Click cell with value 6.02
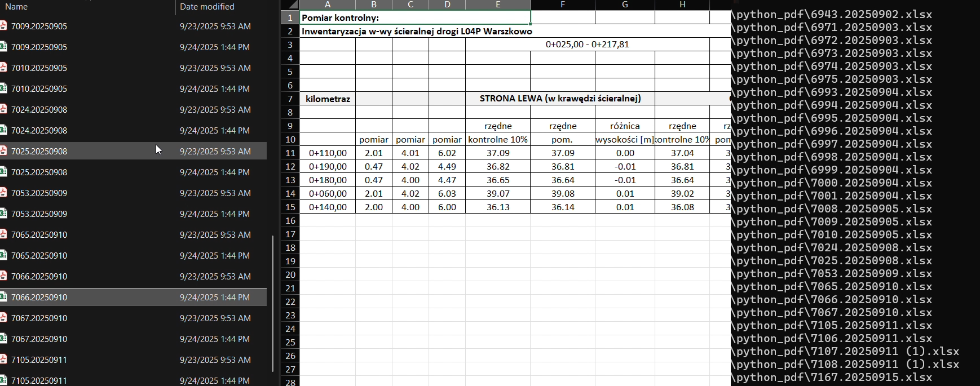 click(x=447, y=153)
